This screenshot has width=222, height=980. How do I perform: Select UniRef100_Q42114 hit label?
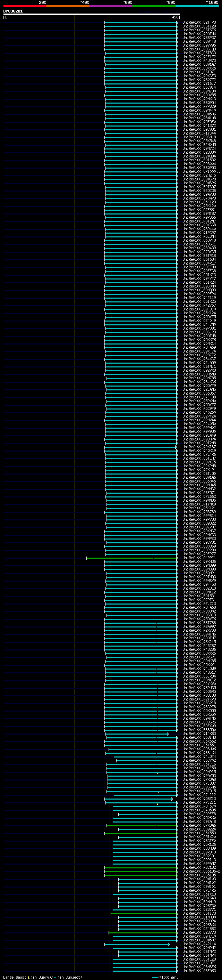(199, 944)
